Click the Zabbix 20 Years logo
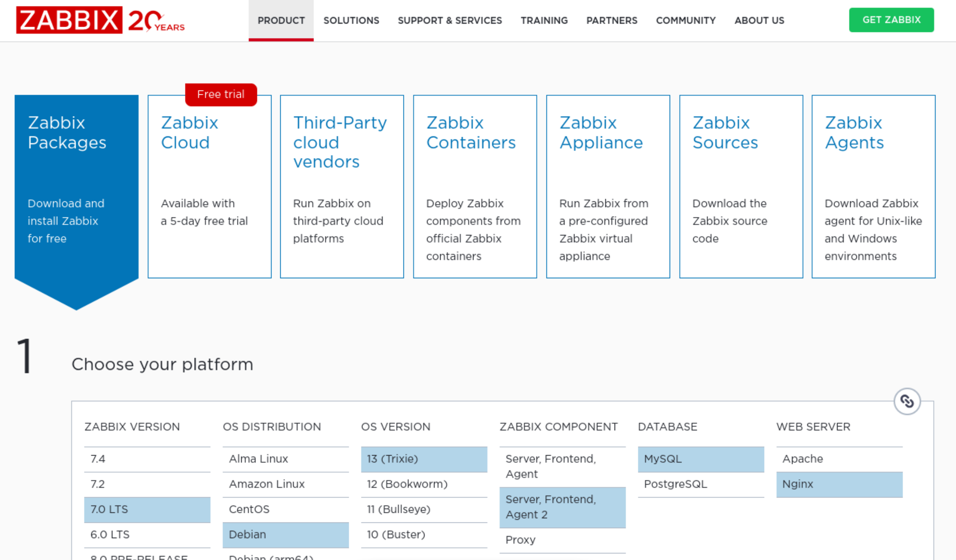 (101, 20)
